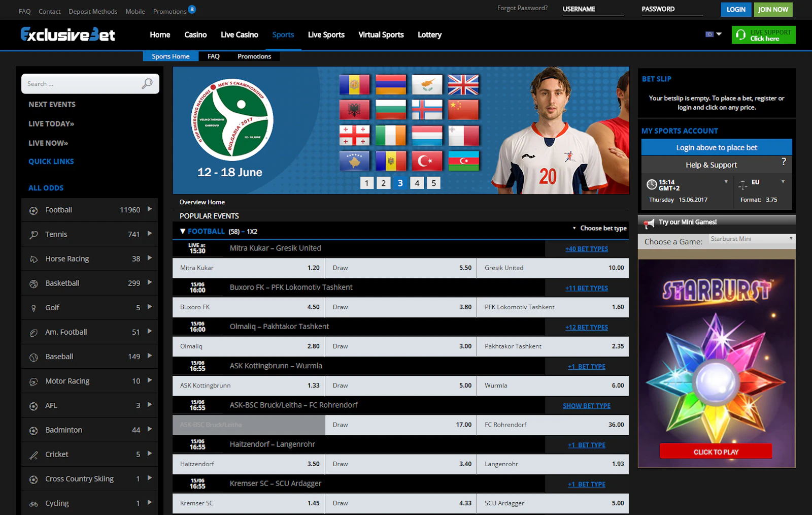Click the Help & Support question mark

click(784, 162)
